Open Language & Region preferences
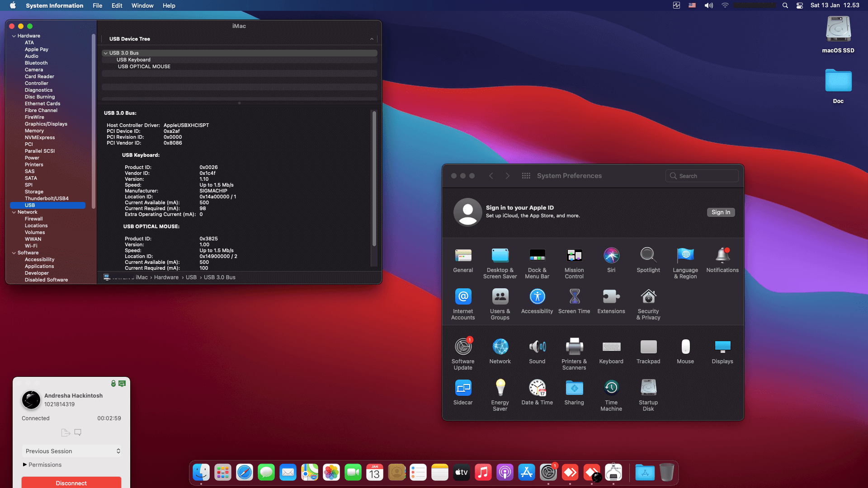Viewport: 868px width, 488px height. pyautogui.click(x=685, y=263)
